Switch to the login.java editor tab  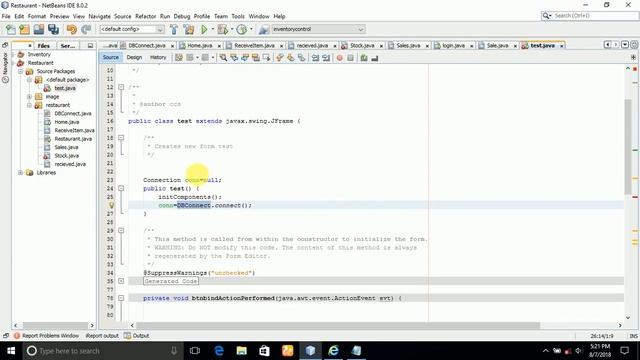point(453,46)
